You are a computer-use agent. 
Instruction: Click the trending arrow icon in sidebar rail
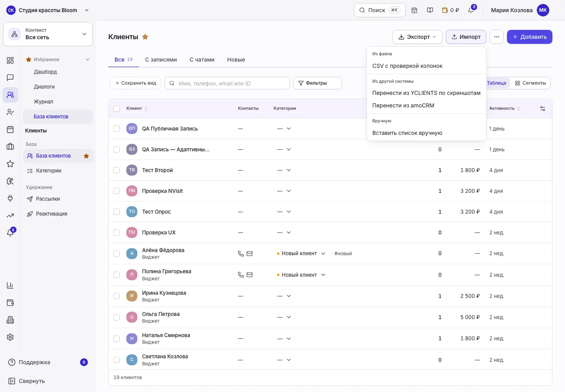pyautogui.click(x=10, y=216)
